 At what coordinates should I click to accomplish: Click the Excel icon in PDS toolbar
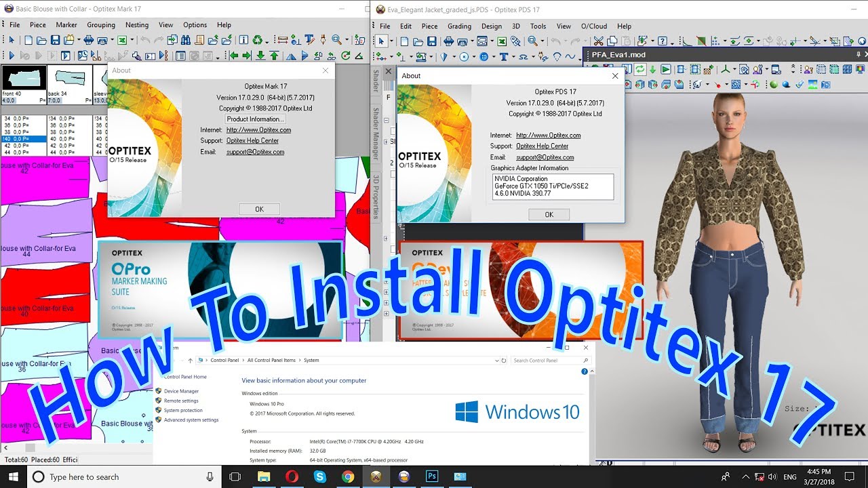[x=502, y=41]
